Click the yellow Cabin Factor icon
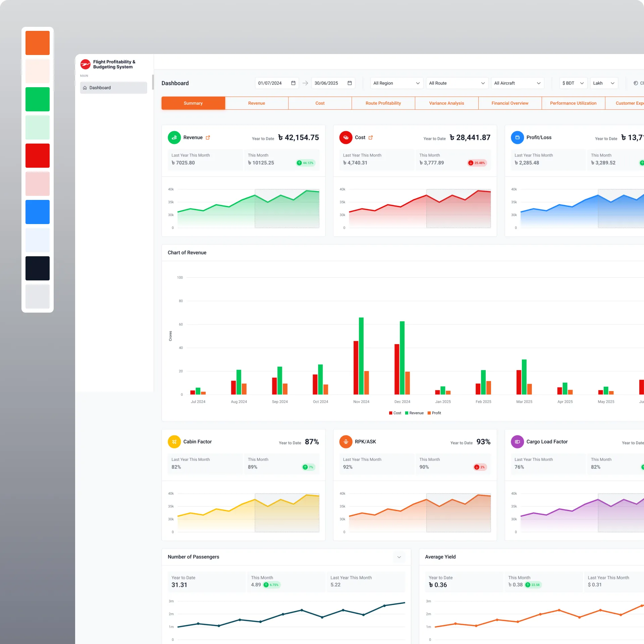Screen dimensions: 644x644 tap(174, 442)
